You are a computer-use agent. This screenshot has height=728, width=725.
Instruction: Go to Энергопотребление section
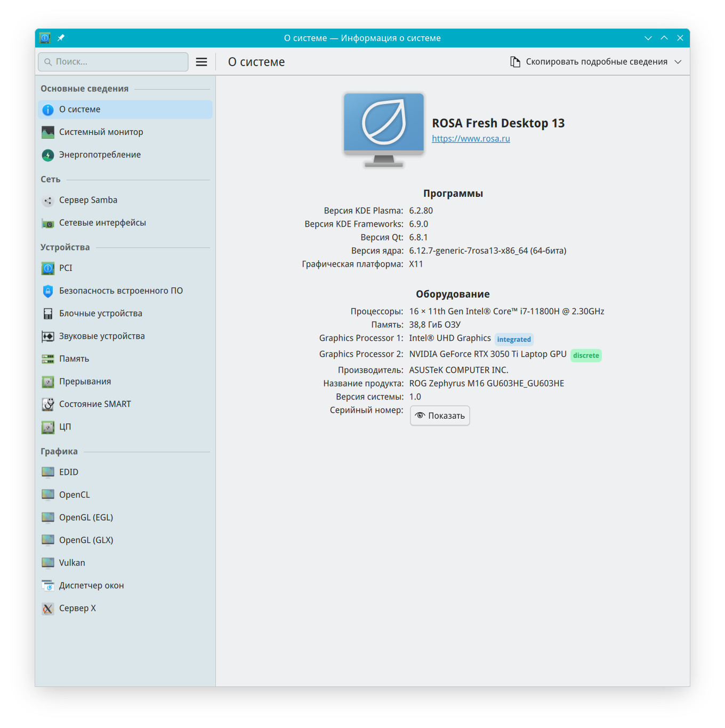[125, 155]
